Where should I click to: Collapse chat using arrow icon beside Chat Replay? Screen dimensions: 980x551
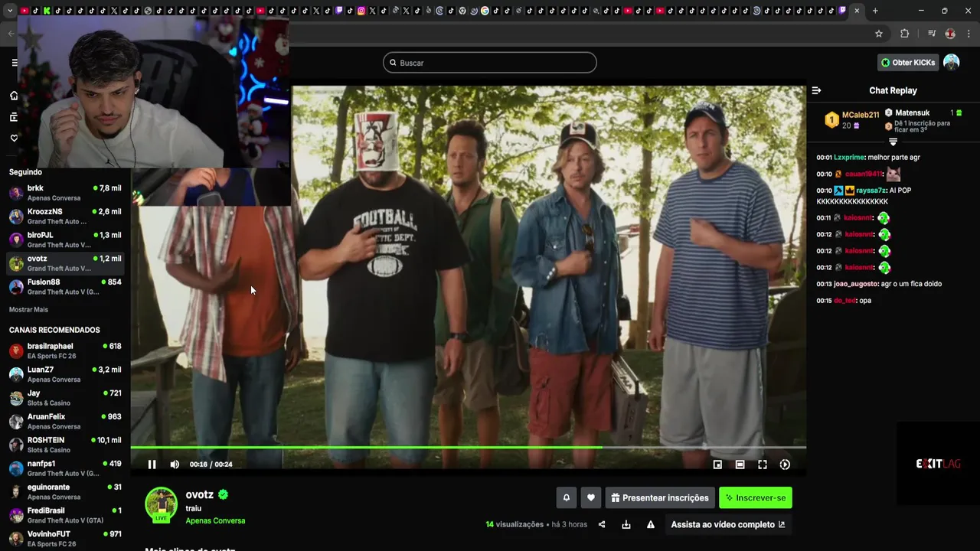pyautogui.click(x=816, y=90)
